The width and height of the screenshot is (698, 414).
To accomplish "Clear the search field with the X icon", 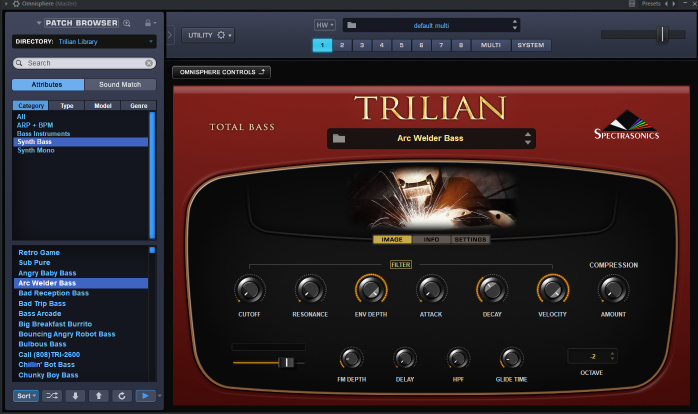I will 149,63.
